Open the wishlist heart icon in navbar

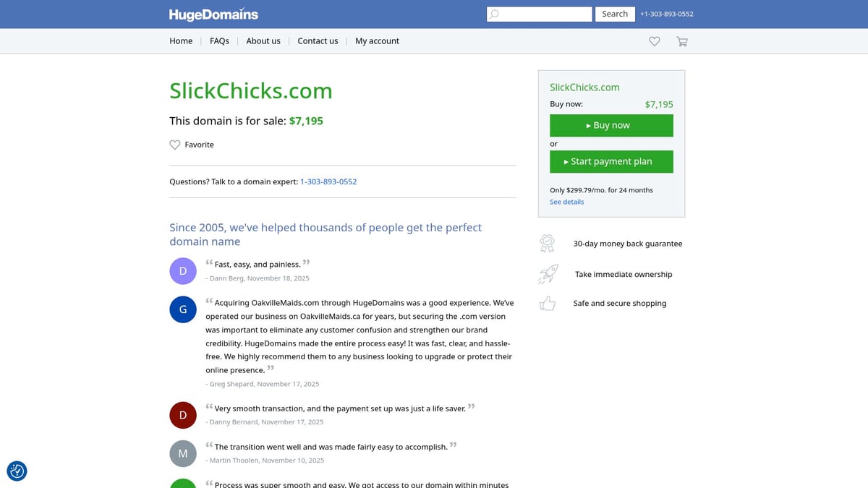pyautogui.click(x=655, y=42)
